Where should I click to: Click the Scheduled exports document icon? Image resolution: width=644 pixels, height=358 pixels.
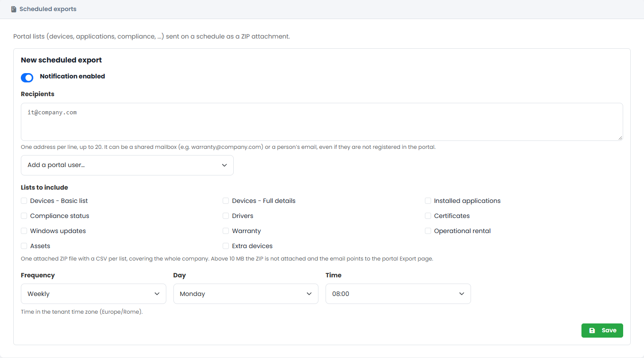(14, 9)
